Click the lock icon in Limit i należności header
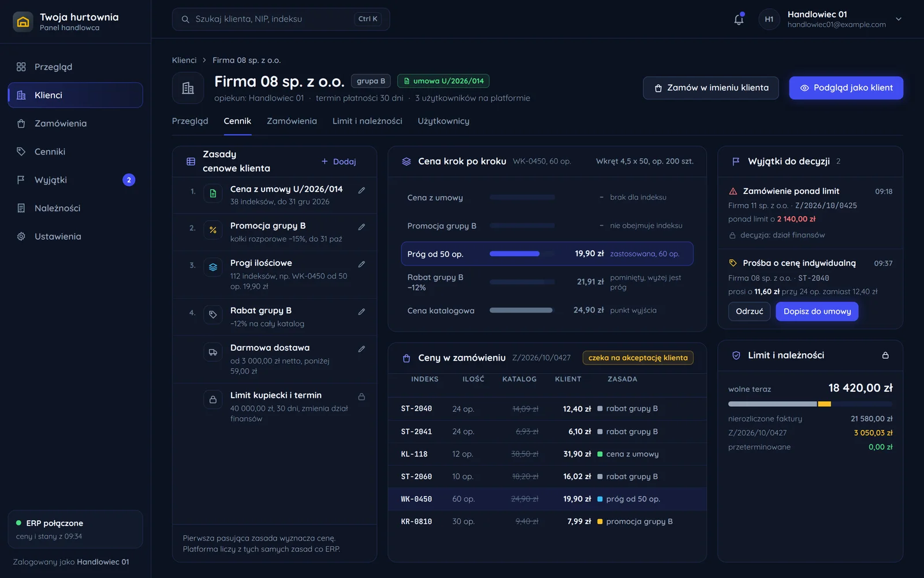This screenshot has height=578, width=924. point(885,355)
